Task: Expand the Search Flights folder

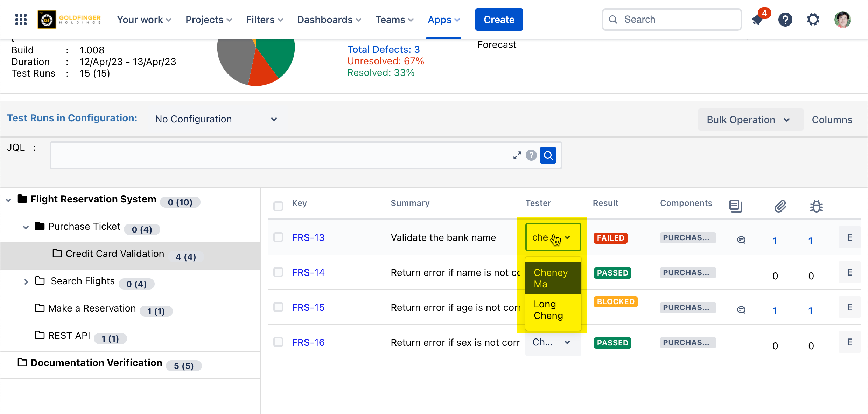Action: (26, 281)
